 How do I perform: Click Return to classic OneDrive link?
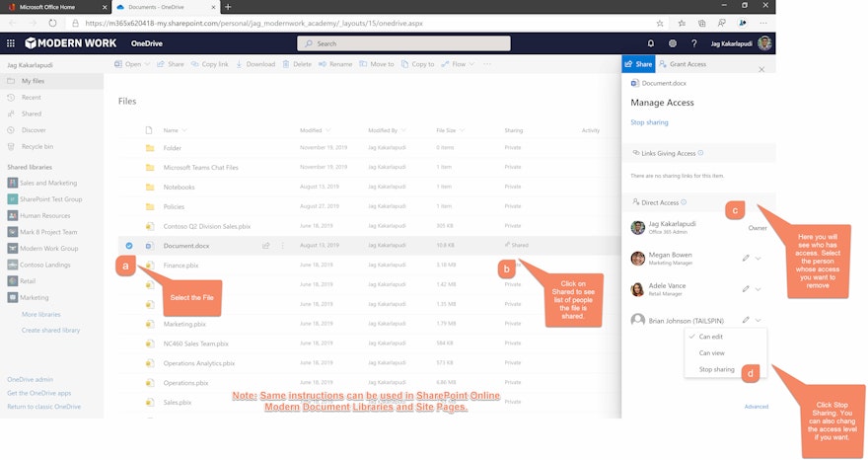click(43, 407)
